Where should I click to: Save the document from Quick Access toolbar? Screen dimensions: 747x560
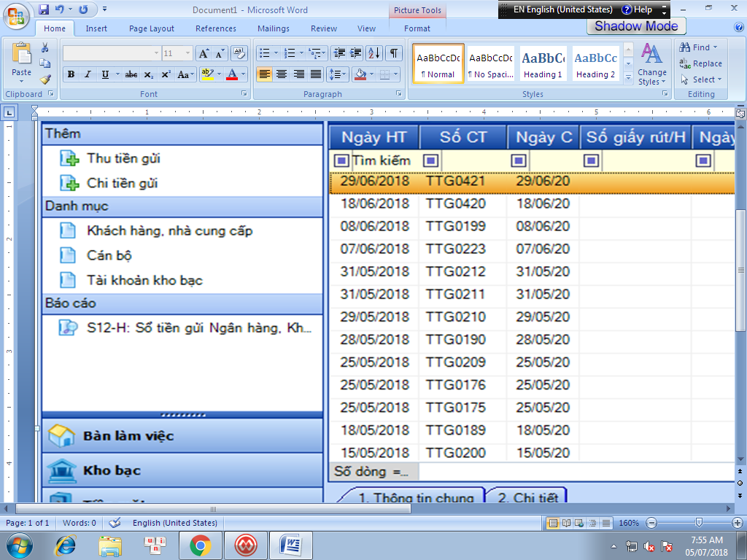click(x=44, y=9)
